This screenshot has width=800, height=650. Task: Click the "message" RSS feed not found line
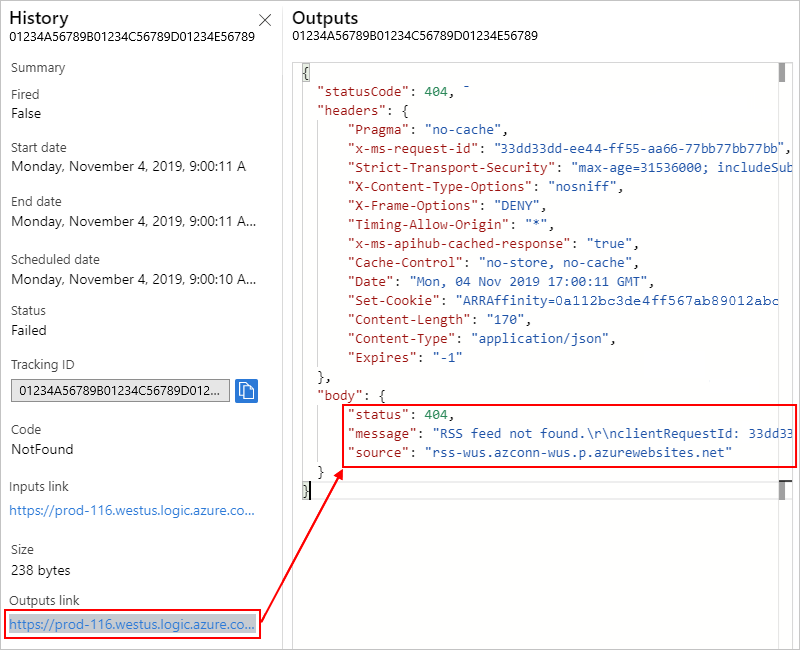(x=570, y=434)
